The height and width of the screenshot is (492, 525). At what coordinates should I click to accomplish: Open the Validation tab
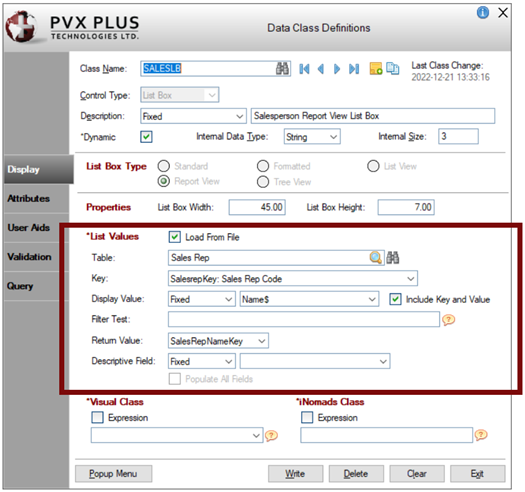[x=29, y=257]
